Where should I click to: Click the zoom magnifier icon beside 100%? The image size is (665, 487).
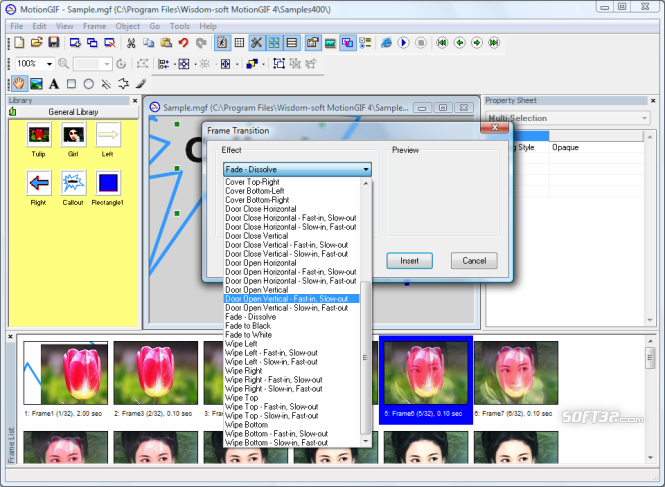[64, 64]
